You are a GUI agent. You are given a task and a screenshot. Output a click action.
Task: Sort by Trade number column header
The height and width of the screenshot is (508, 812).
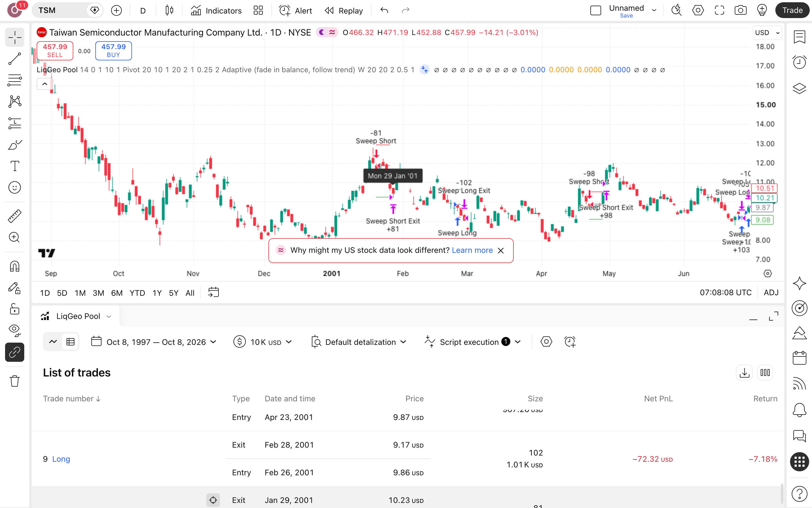click(71, 398)
